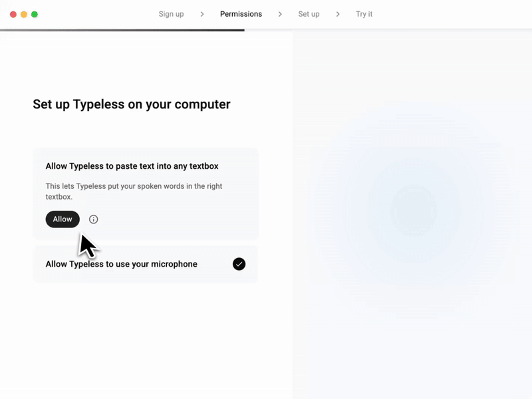The image size is (532, 399).
Task: Click the 'Set up Typeless on your computer' heading
Action: coord(132,104)
